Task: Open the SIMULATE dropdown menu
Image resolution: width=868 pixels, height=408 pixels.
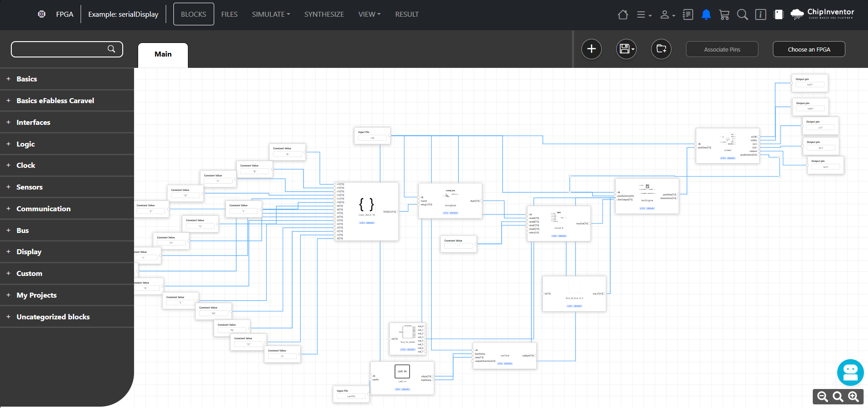Action: 271,14
